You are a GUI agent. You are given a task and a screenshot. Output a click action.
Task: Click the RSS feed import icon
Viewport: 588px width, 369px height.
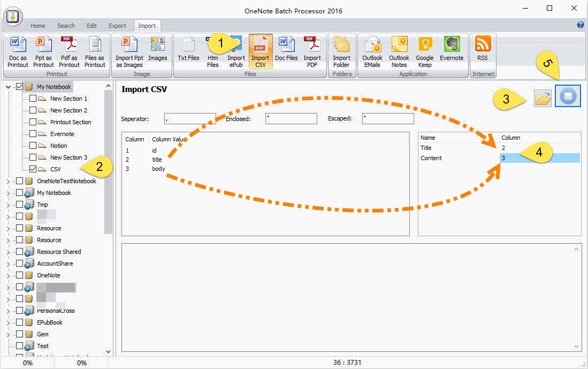coord(483,49)
